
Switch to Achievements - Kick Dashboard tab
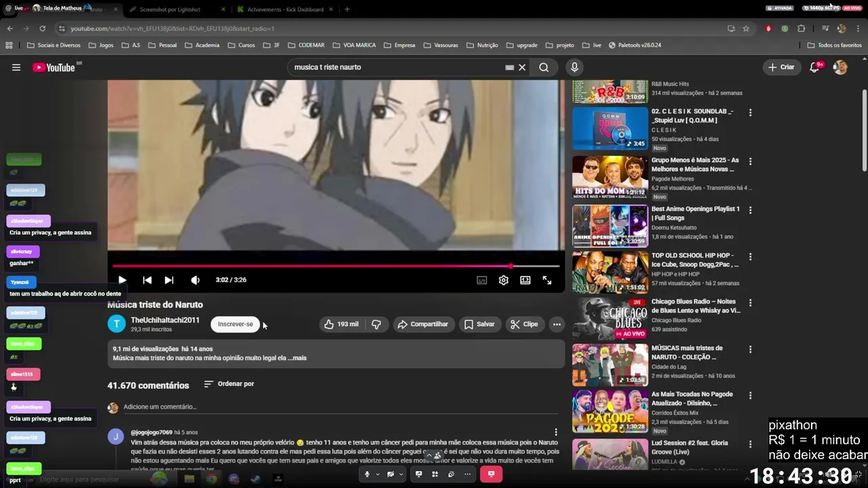285,9
